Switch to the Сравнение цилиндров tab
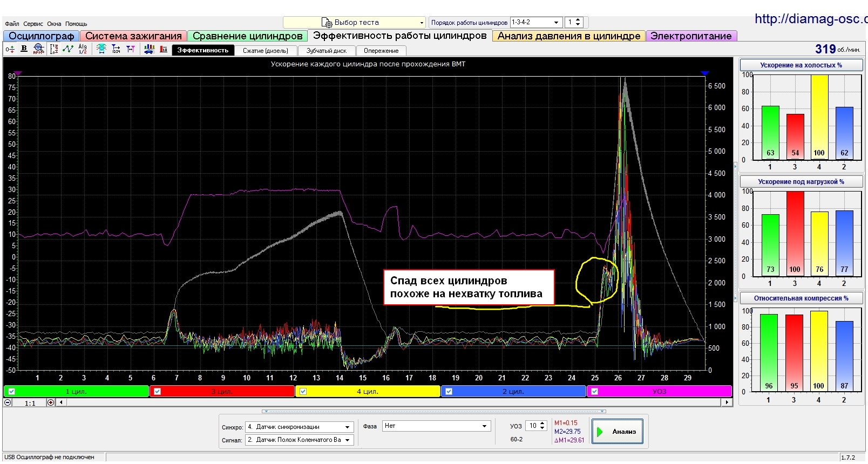 coord(247,36)
